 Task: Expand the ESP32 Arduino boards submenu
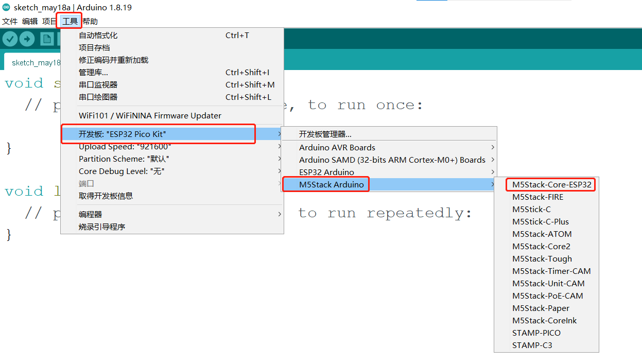coord(326,172)
